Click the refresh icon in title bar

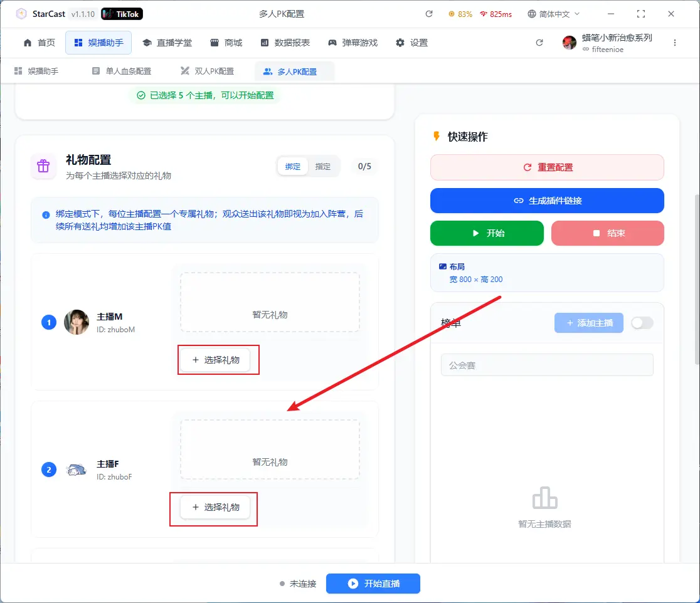[429, 14]
